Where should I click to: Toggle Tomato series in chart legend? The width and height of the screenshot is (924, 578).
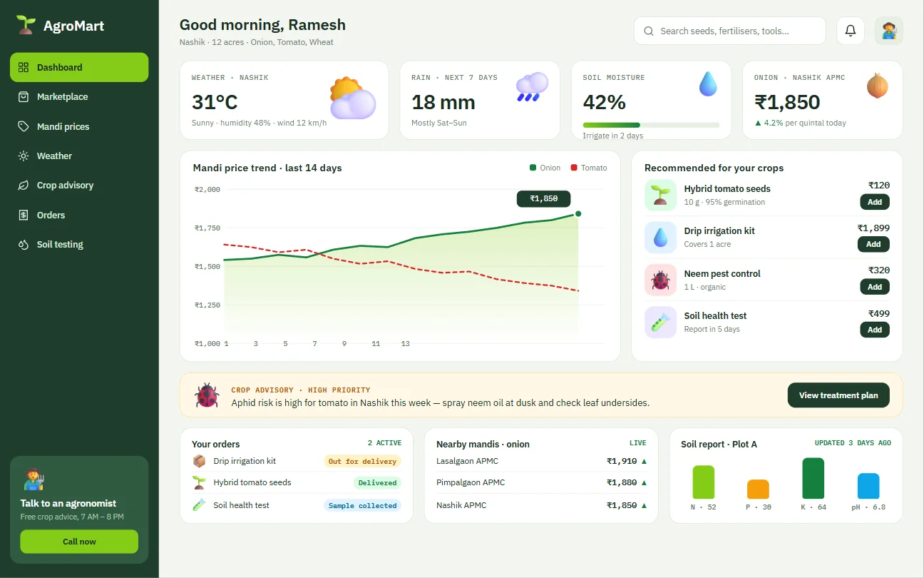(589, 168)
